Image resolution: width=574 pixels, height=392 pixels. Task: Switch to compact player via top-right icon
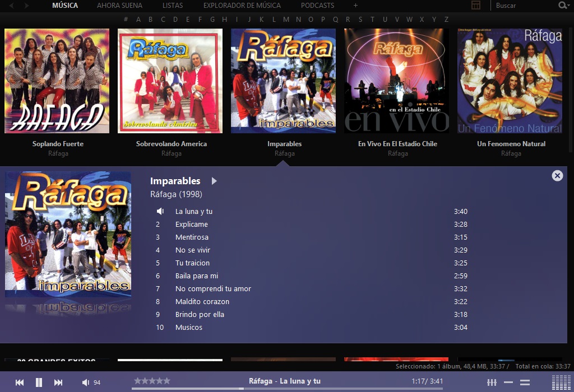tap(476, 5)
